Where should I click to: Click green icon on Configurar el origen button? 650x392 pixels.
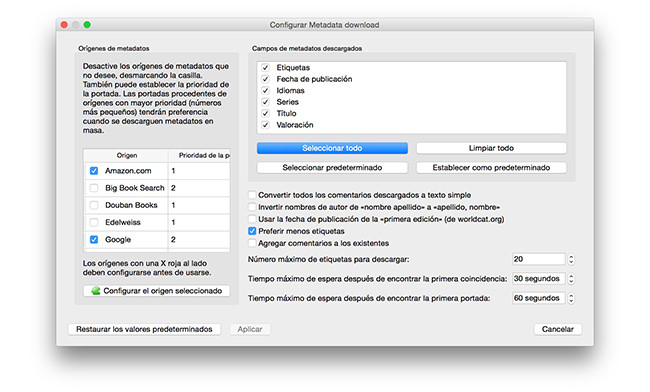tap(96, 290)
